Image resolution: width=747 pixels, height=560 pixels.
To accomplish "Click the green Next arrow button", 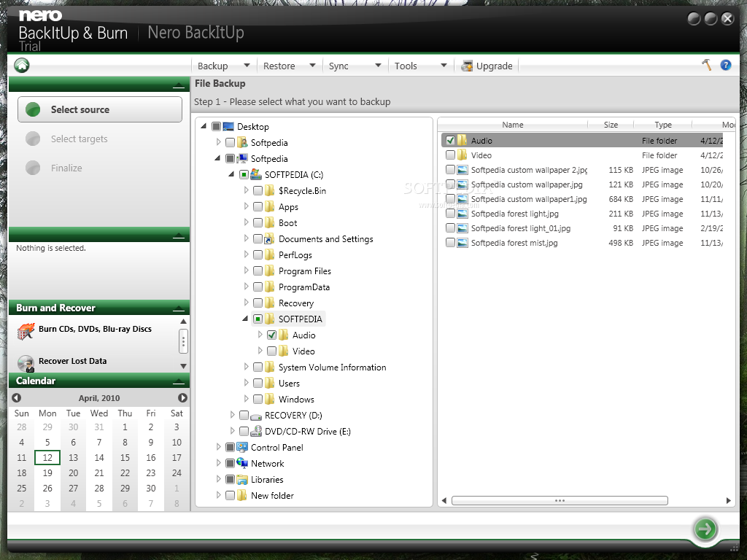I will coord(705,529).
